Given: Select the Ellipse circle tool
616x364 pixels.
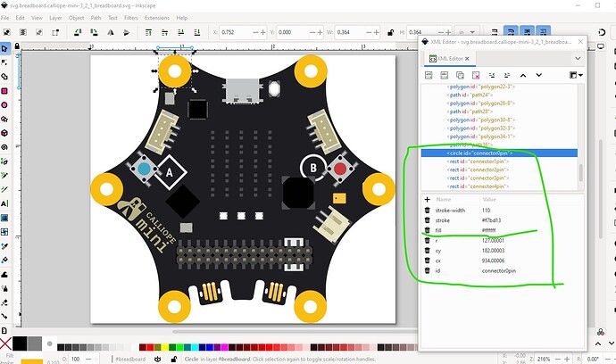Looking at the screenshot, I should click(x=4, y=105).
